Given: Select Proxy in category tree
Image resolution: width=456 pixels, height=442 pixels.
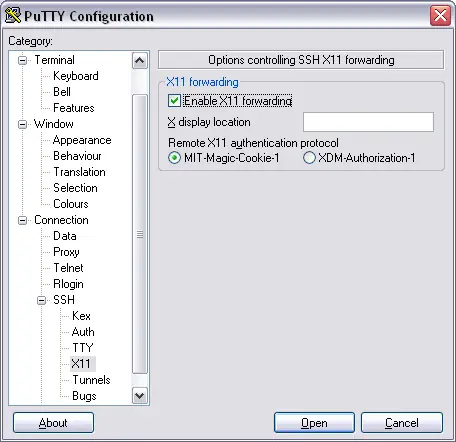Looking at the screenshot, I should (x=66, y=252).
